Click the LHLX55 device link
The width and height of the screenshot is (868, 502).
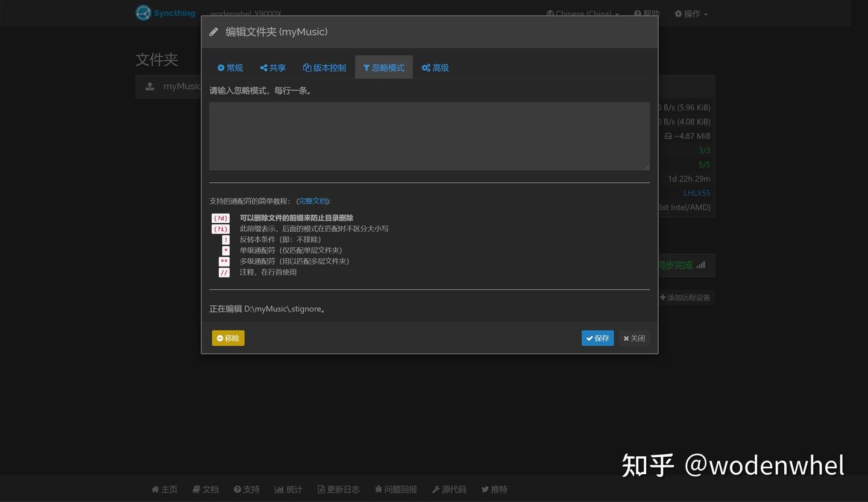point(697,192)
